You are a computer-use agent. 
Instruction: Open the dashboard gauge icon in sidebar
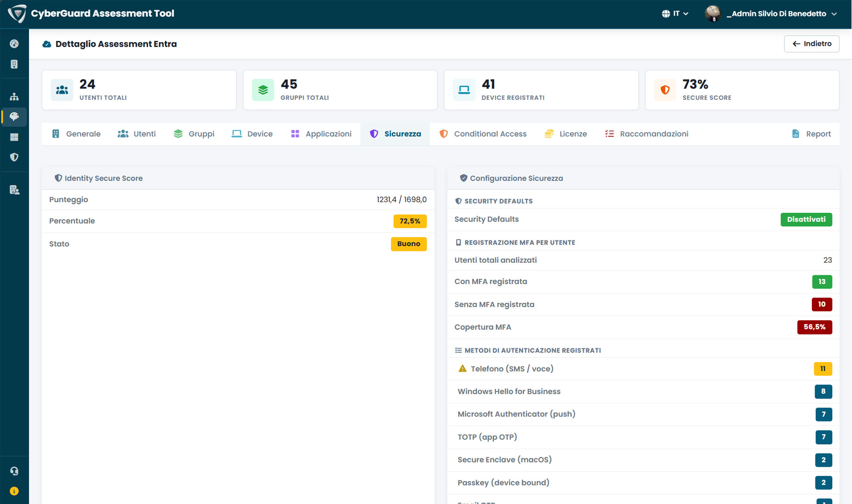14,44
